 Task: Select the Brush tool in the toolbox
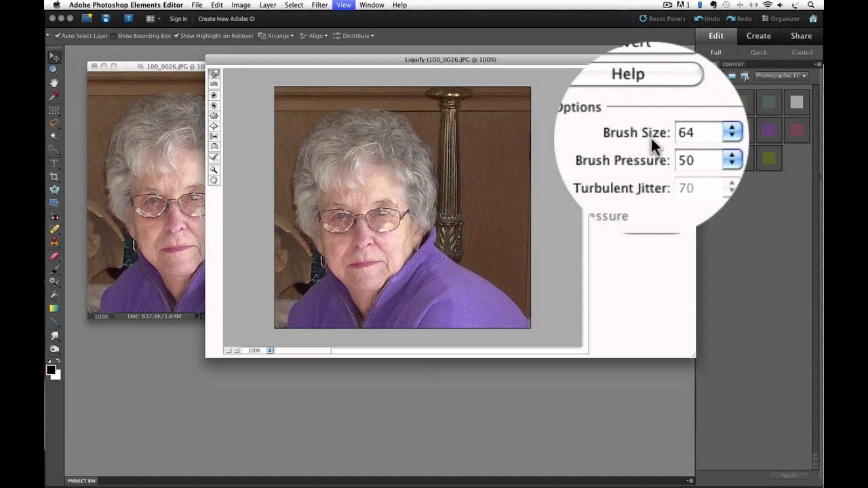[x=54, y=270]
